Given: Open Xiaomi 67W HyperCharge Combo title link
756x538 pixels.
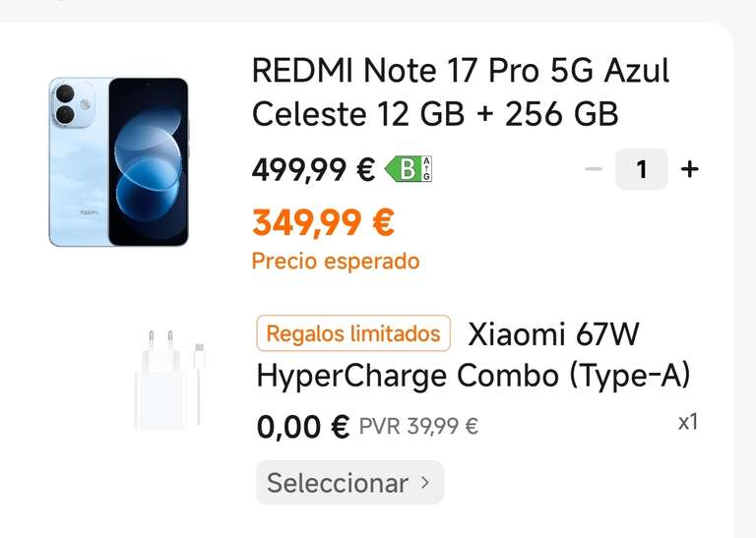Looking at the screenshot, I should [x=473, y=354].
